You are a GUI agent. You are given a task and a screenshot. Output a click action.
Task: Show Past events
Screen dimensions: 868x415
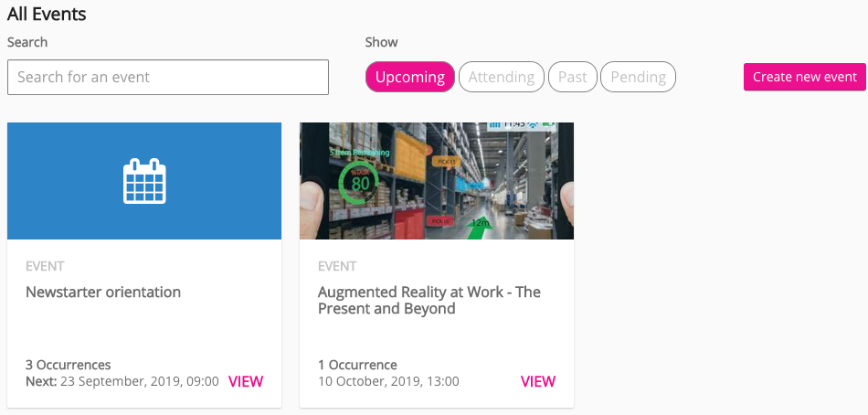coord(572,77)
